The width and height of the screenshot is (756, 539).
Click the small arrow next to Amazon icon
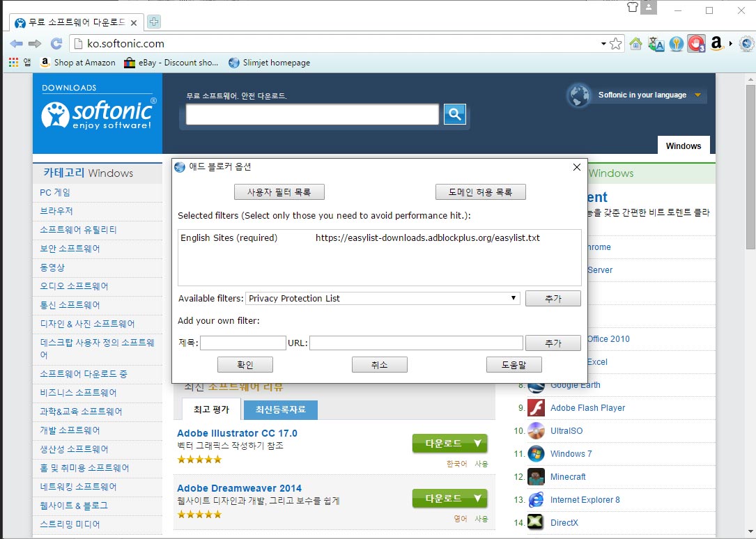click(731, 44)
